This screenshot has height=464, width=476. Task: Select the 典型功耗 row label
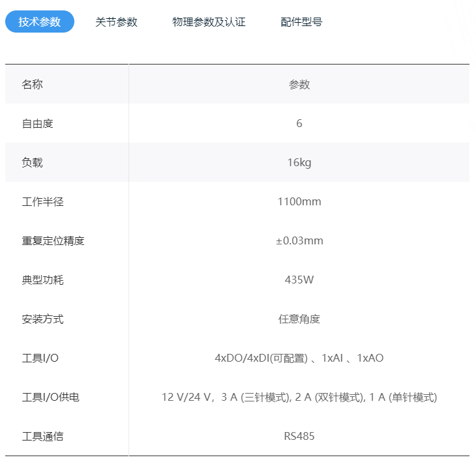click(x=43, y=280)
